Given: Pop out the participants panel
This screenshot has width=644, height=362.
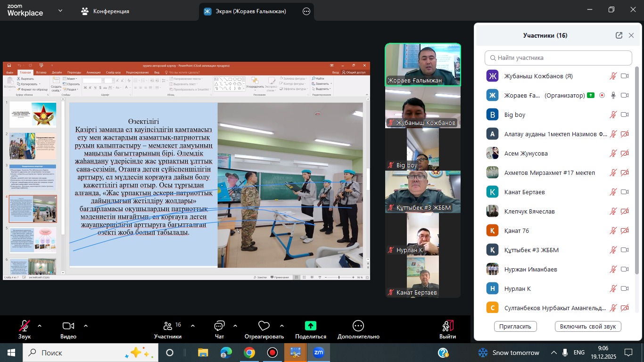Looking at the screenshot, I should tap(619, 35).
